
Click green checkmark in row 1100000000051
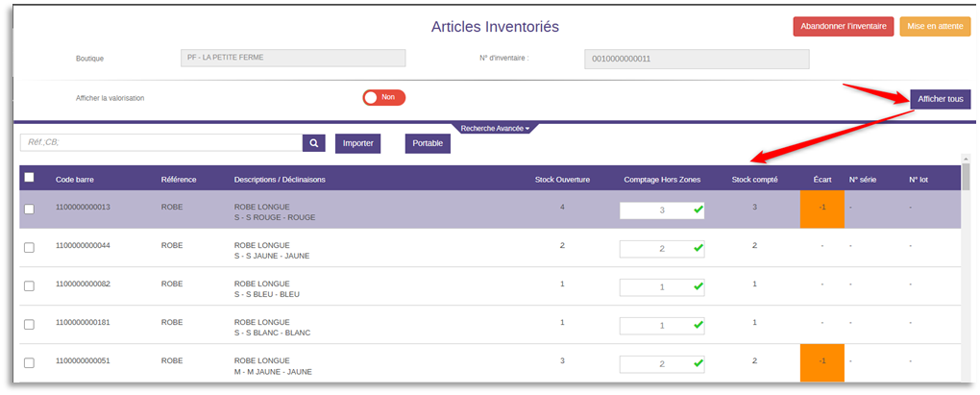(698, 363)
